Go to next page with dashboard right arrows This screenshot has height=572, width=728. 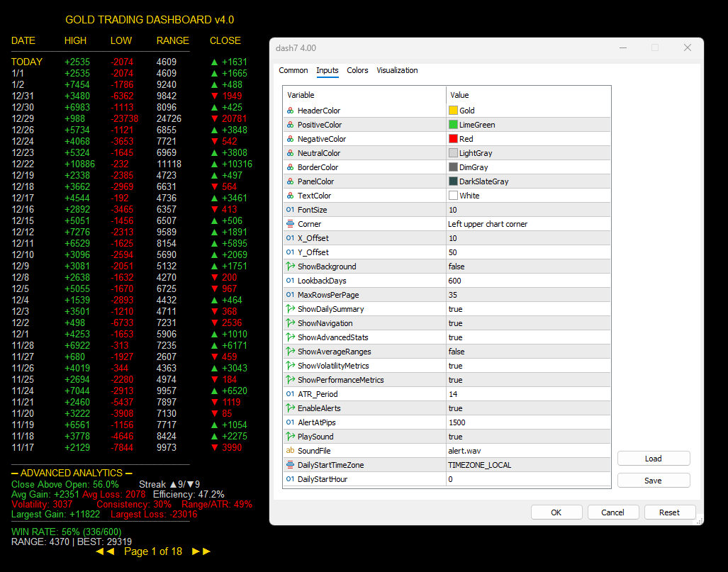[x=201, y=551]
